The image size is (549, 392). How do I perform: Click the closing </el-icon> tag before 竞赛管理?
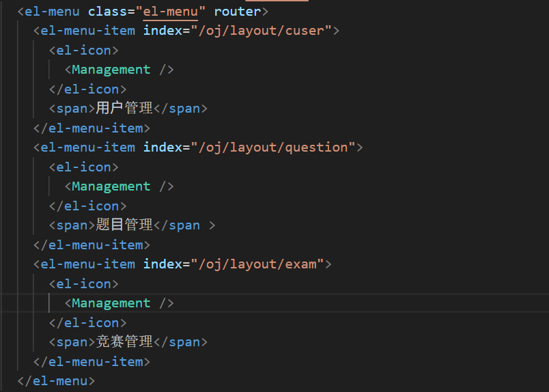click(x=87, y=322)
